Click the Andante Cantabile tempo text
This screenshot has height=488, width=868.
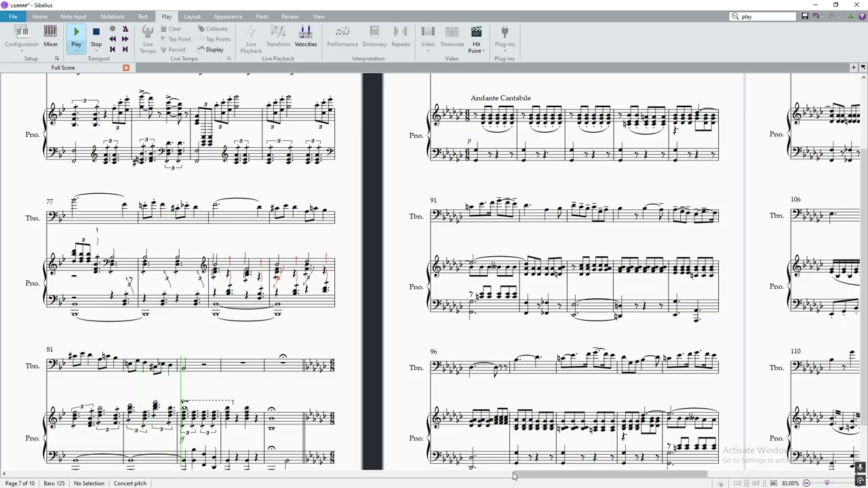point(500,98)
